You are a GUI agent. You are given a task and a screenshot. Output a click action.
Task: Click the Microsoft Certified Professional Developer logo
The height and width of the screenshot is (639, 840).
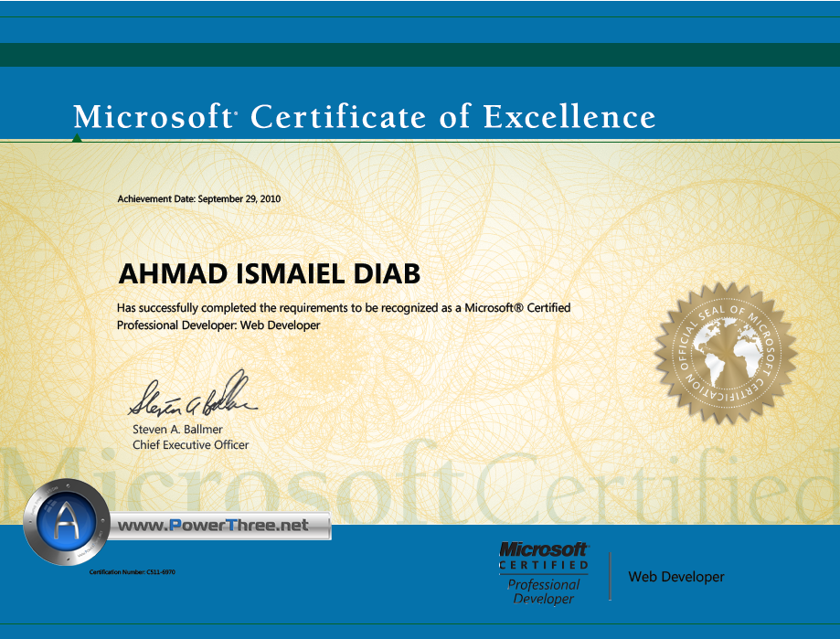(543, 573)
